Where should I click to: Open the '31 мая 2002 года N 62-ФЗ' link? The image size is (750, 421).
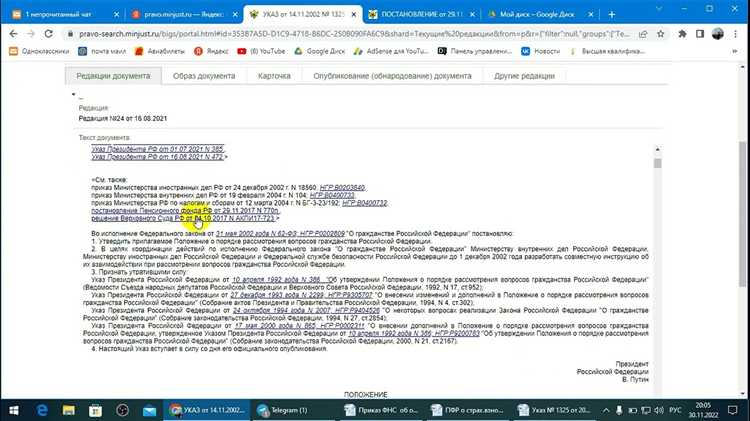tap(280, 233)
